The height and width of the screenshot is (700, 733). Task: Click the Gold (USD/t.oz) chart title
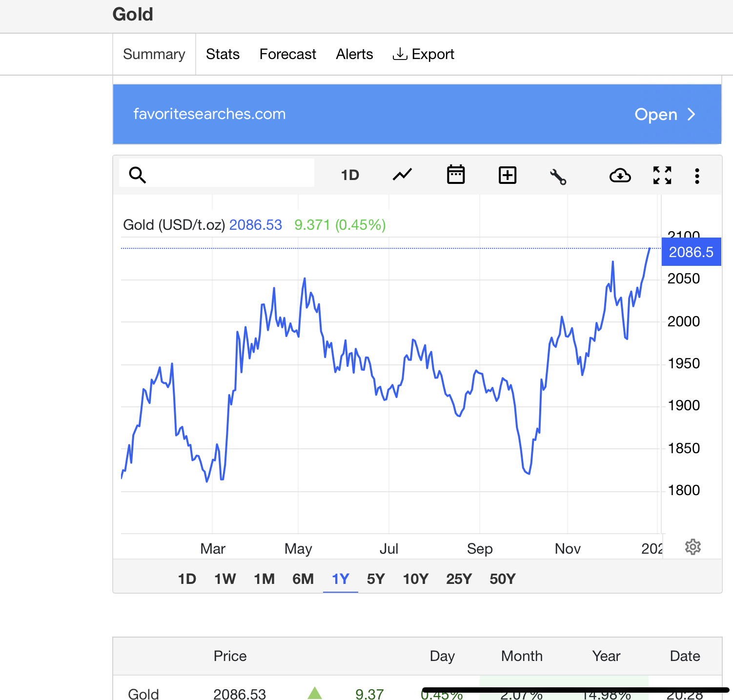174,225
